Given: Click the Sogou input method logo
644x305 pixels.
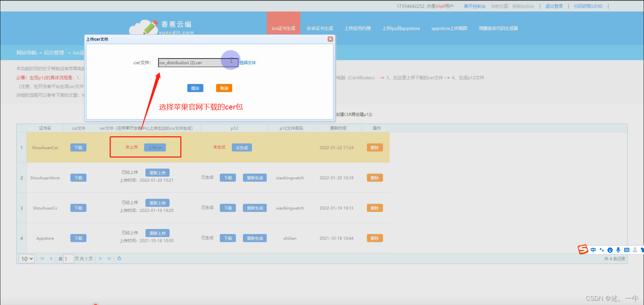Looking at the screenshot, I should [583, 250].
